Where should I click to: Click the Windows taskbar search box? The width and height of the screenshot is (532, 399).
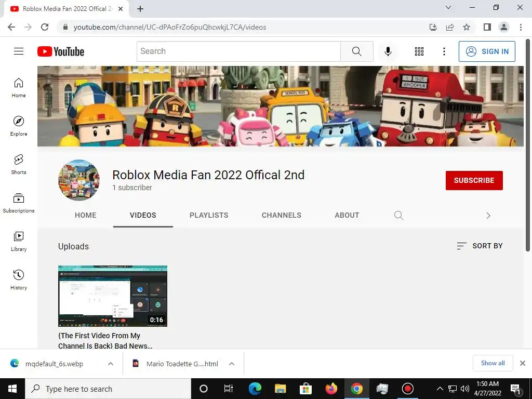click(x=108, y=389)
